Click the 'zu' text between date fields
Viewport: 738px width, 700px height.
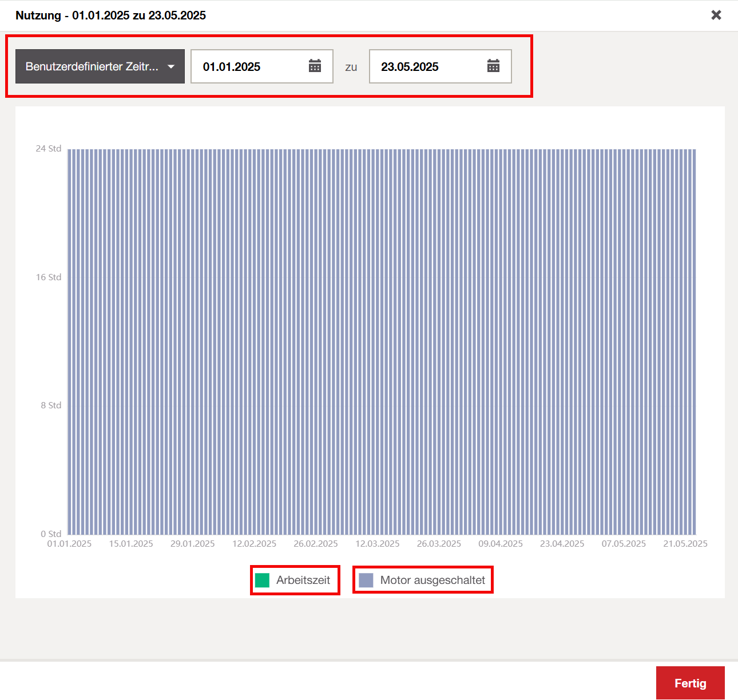[x=351, y=67]
